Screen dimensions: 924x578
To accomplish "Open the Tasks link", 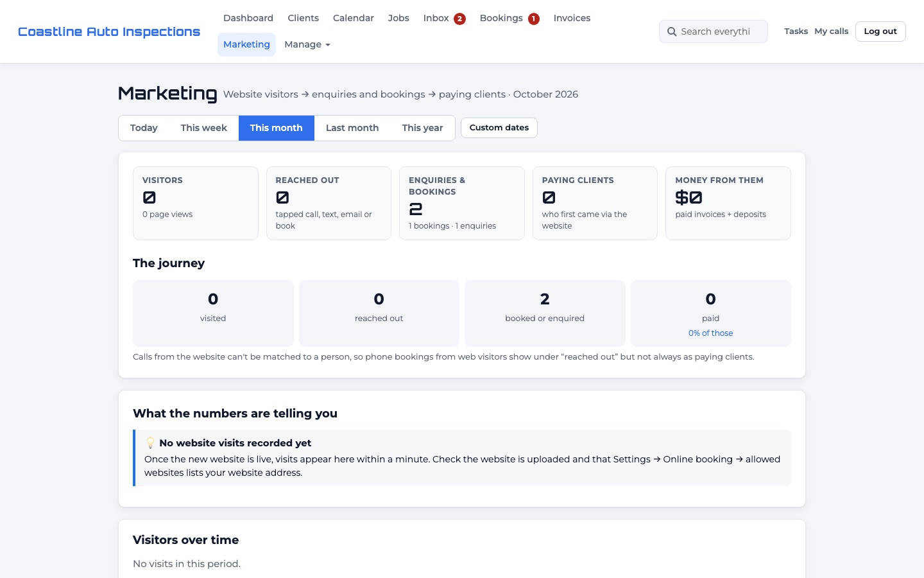I will (796, 31).
